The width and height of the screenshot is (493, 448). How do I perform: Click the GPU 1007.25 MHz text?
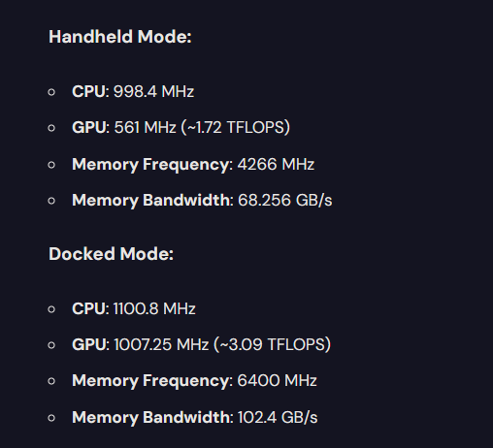(x=140, y=344)
